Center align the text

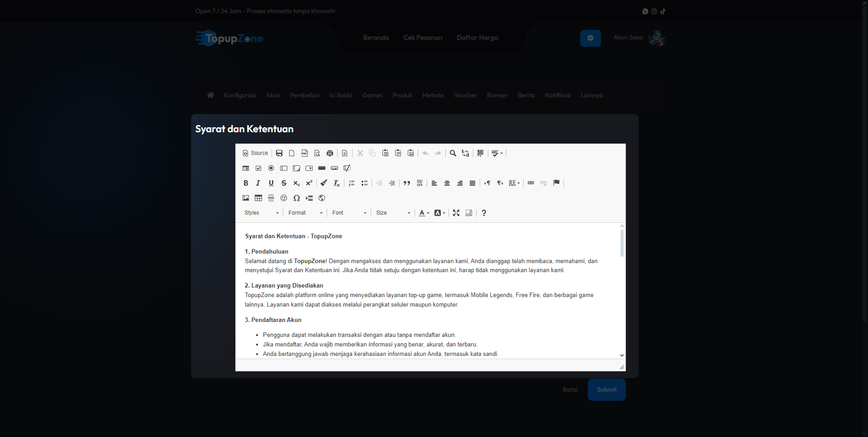point(447,183)
